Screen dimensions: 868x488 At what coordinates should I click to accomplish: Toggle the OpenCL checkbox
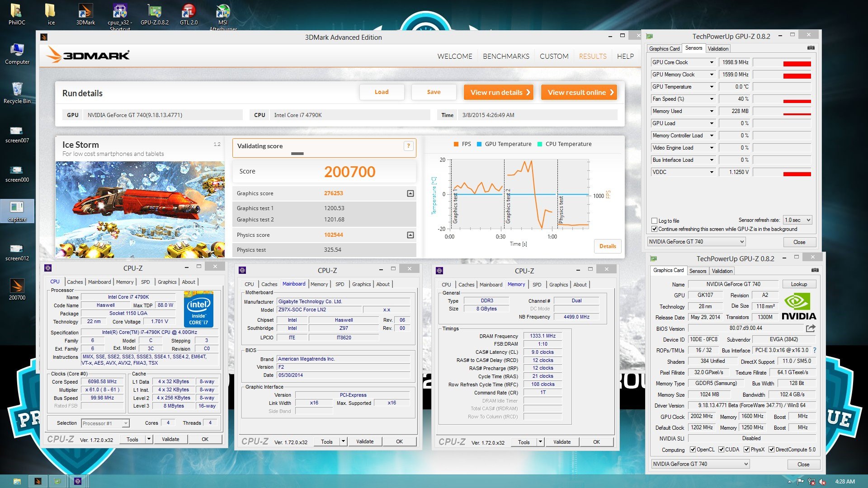pyautogui.click(x=693, y=450)
